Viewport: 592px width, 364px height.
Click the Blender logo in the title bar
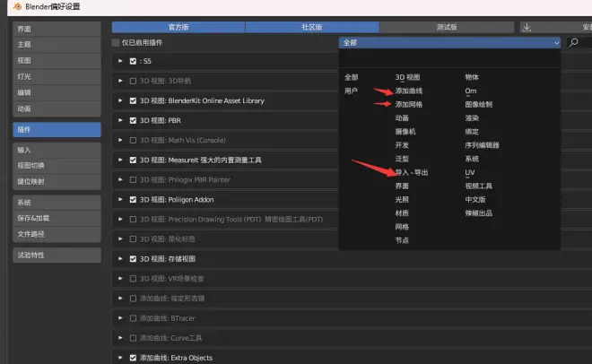[x=17, y=6]
